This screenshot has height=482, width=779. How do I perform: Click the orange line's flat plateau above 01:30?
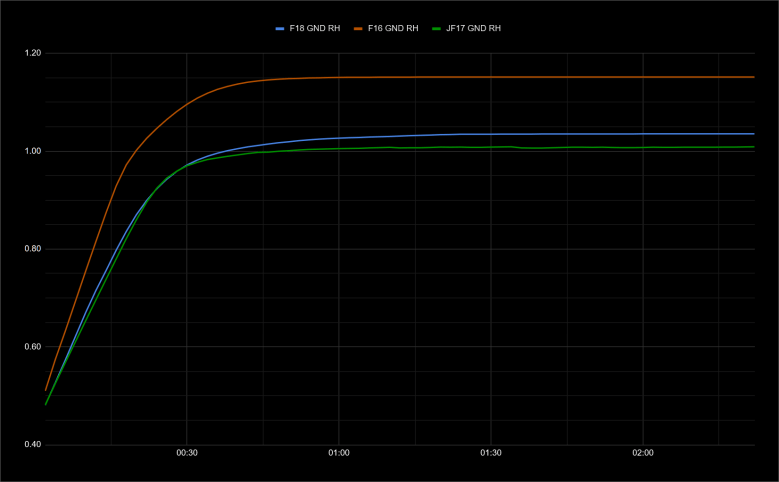coord(491,77)
